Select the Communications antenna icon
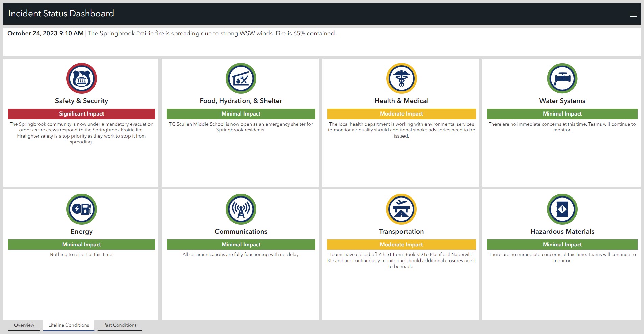Viewport: 644px width, 334px height. click(x=240, y=209)
